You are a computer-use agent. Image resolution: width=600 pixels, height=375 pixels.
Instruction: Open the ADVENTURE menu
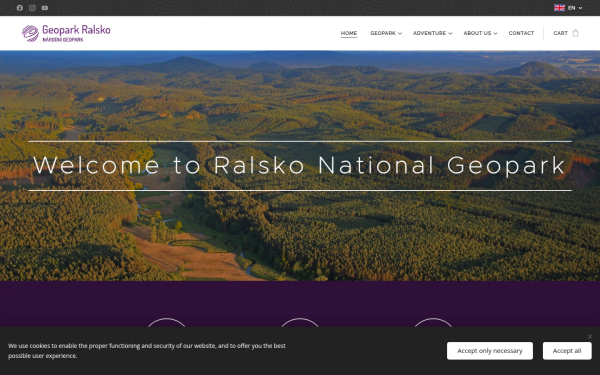[429, 33]
